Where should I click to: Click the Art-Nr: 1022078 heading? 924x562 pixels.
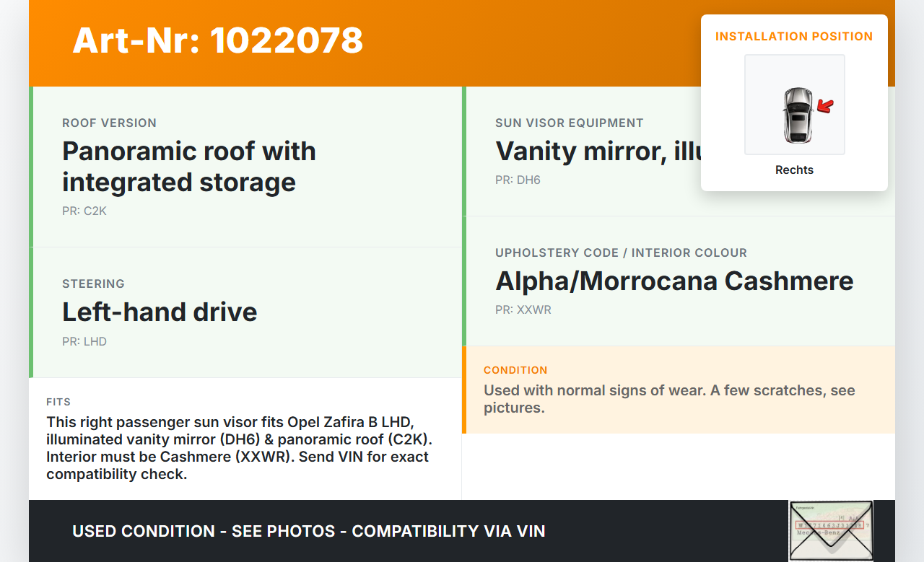pos(217,40)
